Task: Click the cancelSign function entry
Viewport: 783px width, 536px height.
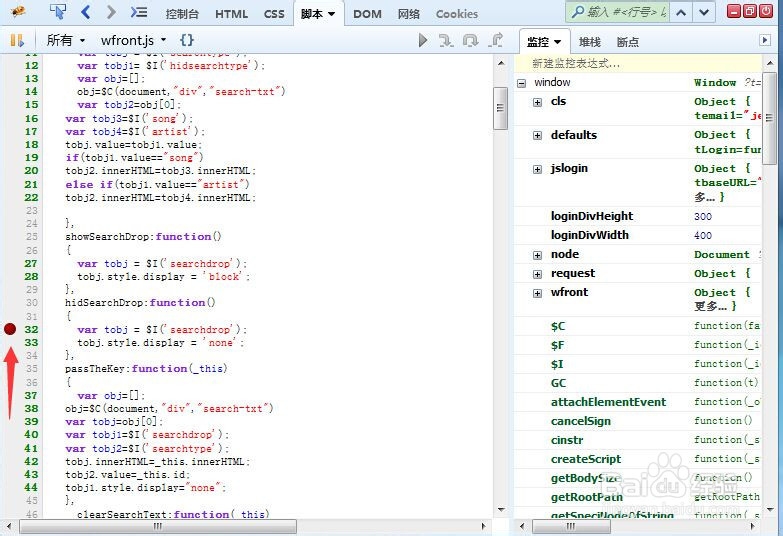Action: pos(581,421)
